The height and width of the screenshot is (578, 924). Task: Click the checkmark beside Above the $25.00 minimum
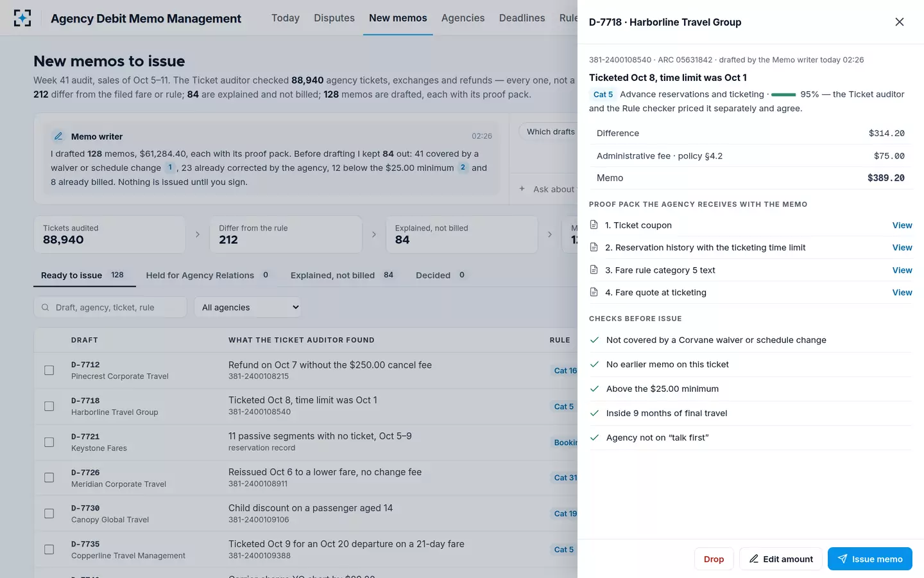[x=594, y=389]
